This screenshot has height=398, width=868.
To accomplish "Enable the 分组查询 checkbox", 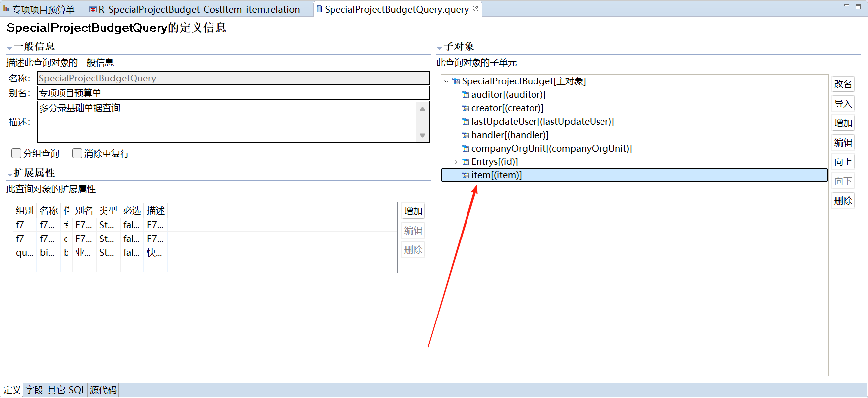I will coord(16,153).
